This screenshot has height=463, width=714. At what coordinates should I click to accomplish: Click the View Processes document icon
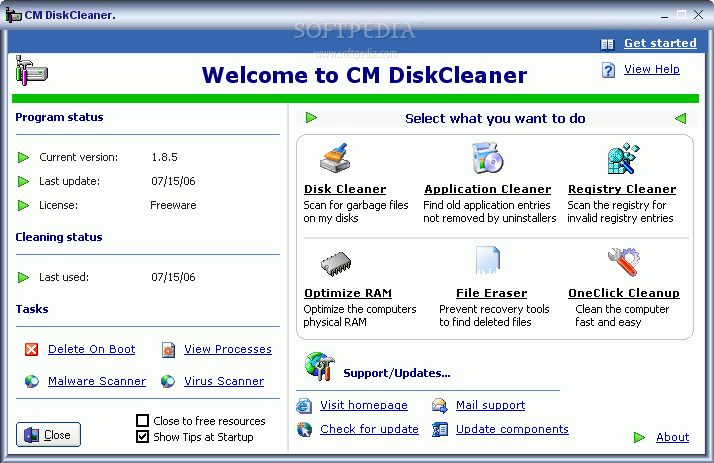168,350
